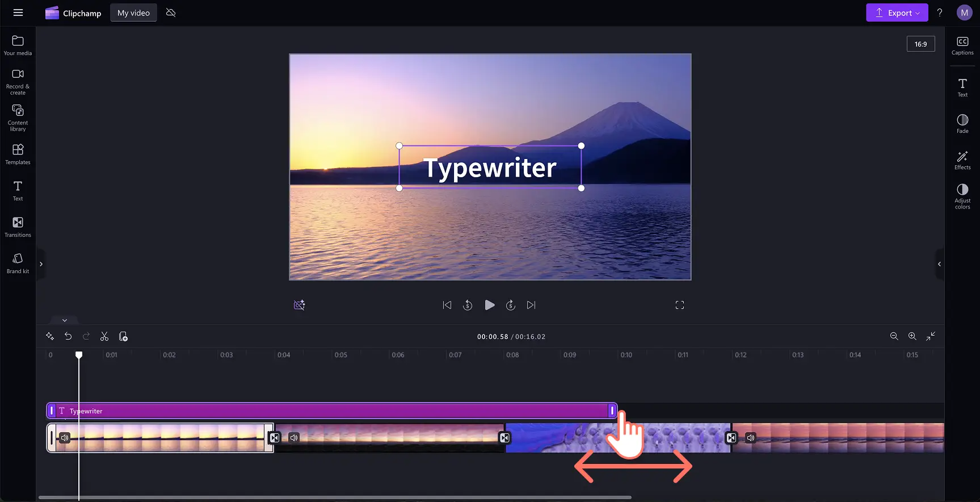This screenshot has width=980, height=502.
Task: Open the Effects panel
Action: click(x=962, y=160)
